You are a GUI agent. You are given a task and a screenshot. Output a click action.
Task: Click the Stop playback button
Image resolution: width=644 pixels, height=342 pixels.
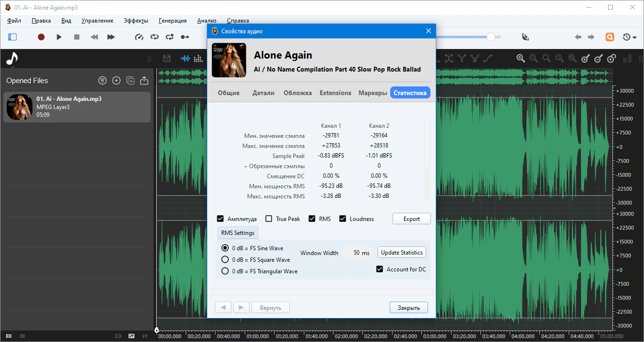77,37
